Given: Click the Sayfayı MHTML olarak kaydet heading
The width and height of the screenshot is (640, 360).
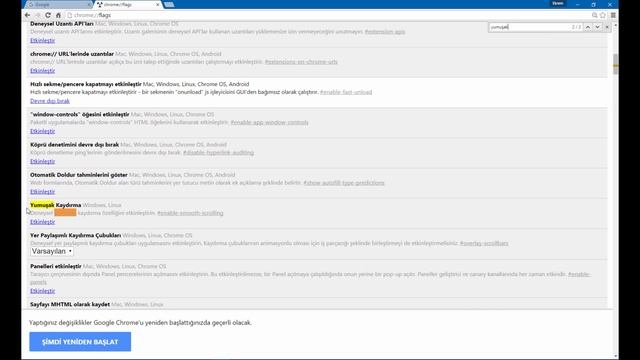Looking at the screenshot, I should [70, 304].
